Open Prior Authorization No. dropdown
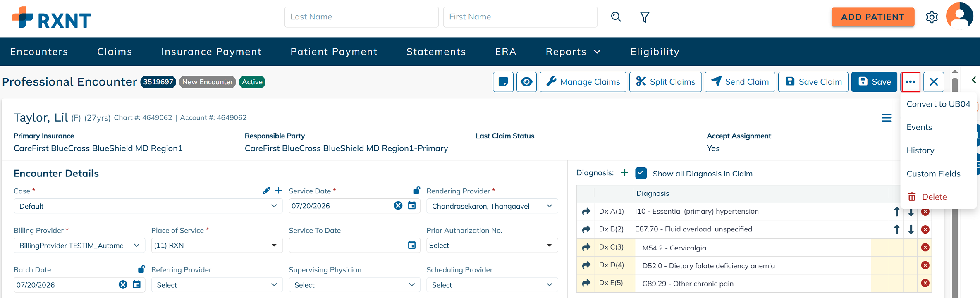 [x=492, y=246]
